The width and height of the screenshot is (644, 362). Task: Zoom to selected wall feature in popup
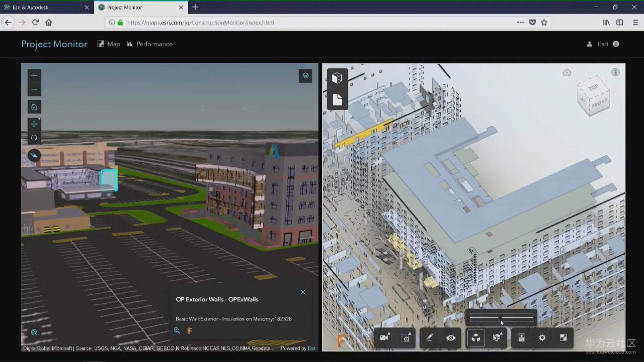click(177, 331)
